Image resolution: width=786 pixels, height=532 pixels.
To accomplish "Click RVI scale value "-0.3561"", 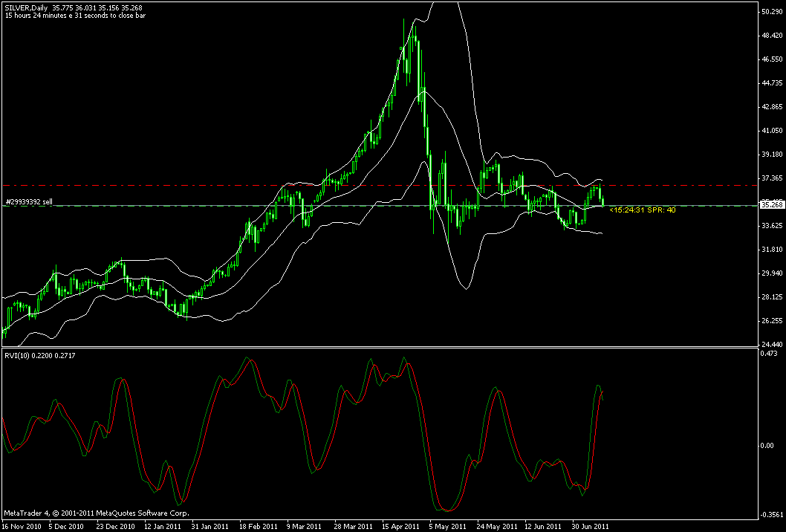I will 771,515.
